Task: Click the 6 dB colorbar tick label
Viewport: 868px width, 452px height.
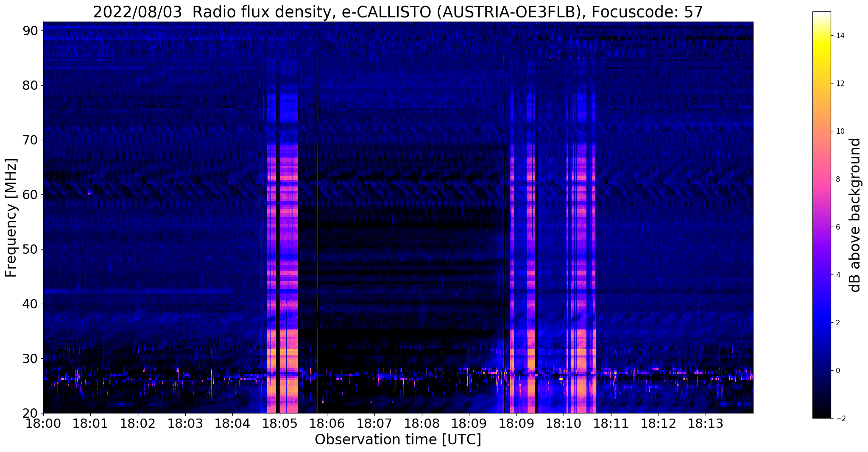Action: (837, 227)
